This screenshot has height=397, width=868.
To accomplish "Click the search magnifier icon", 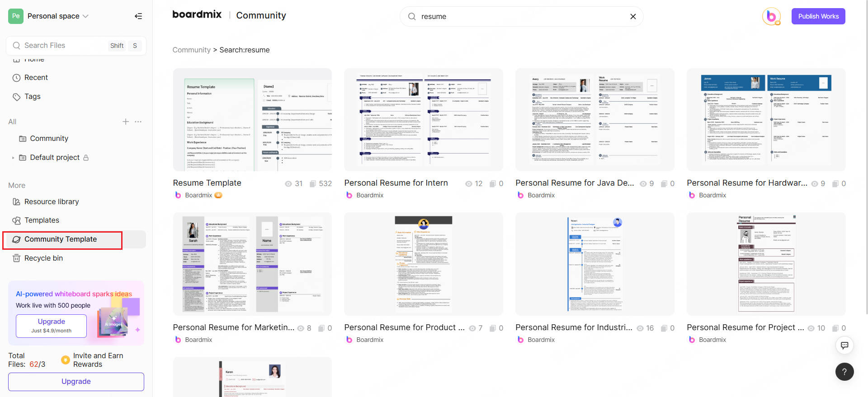I will pos(412,16).
